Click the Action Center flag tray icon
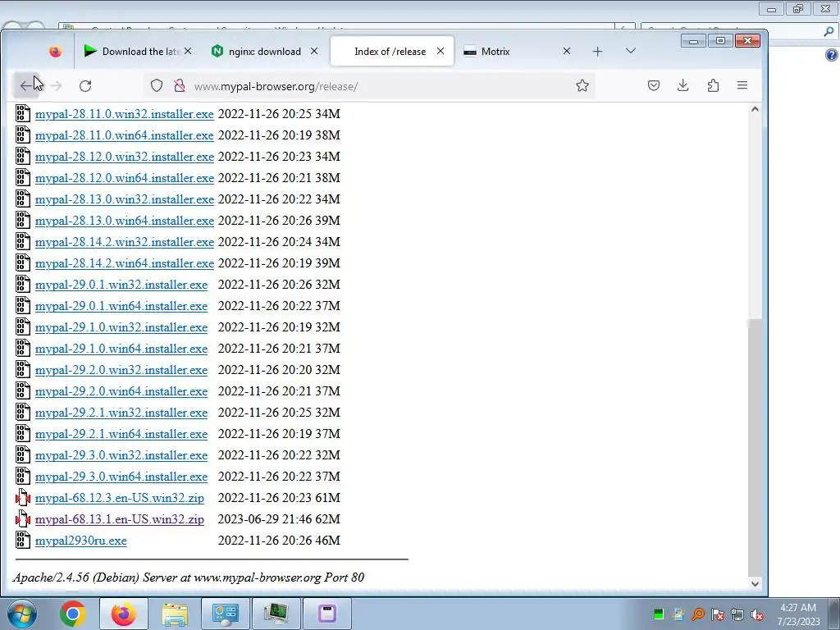The height and width of the screenshot is (630, 840). (x=718, y=614)
